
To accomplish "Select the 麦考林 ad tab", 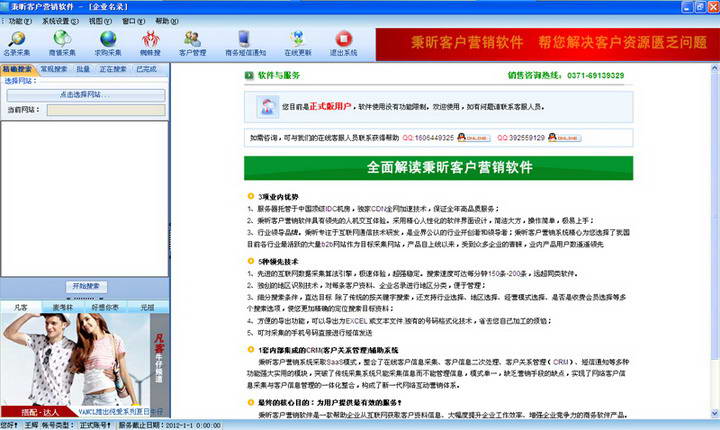I will click(x=63, y=307).
